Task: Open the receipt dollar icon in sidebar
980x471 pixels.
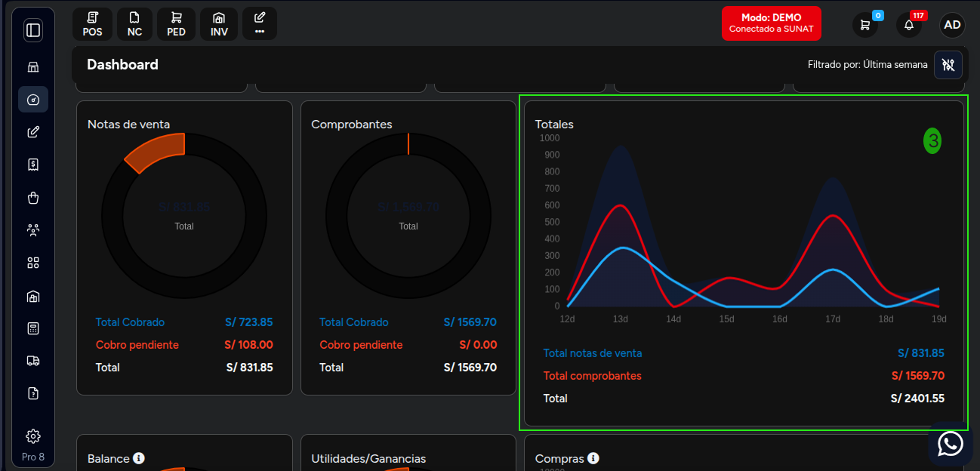Action: tap(33, 165)
